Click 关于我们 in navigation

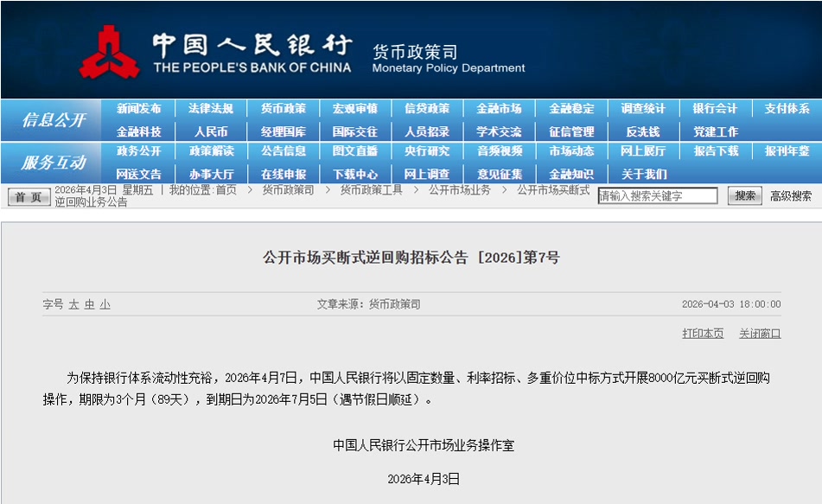click(x=643, y=174)
